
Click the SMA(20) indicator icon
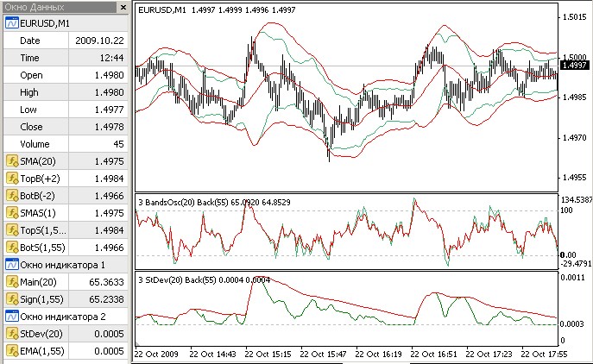click(12, 160)
